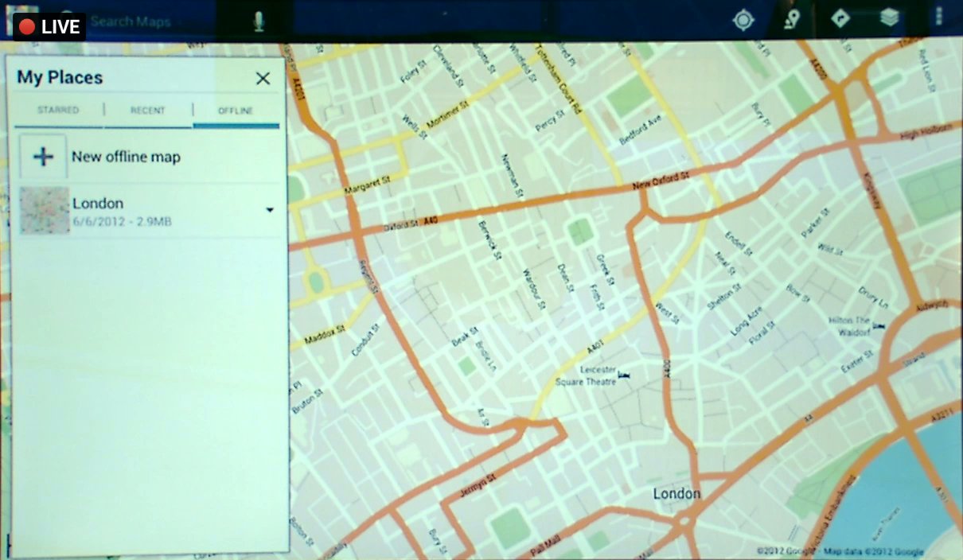Click the Search Maps field
The image size is (963, 560).
point(151,21)
